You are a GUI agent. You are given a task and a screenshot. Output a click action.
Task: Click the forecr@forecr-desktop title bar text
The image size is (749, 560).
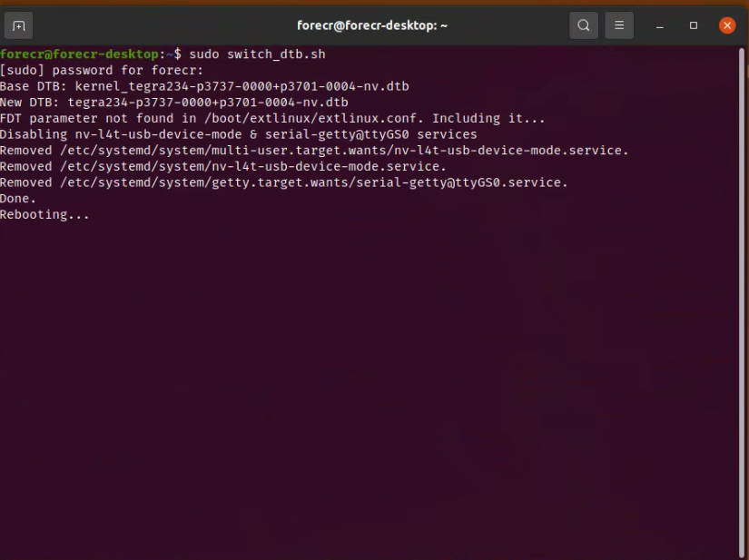coord(371,25)
